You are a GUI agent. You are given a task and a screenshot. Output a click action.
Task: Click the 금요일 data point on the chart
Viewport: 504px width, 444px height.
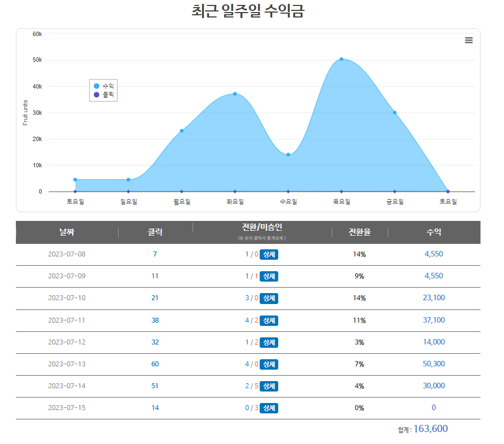tap(394, 112)
